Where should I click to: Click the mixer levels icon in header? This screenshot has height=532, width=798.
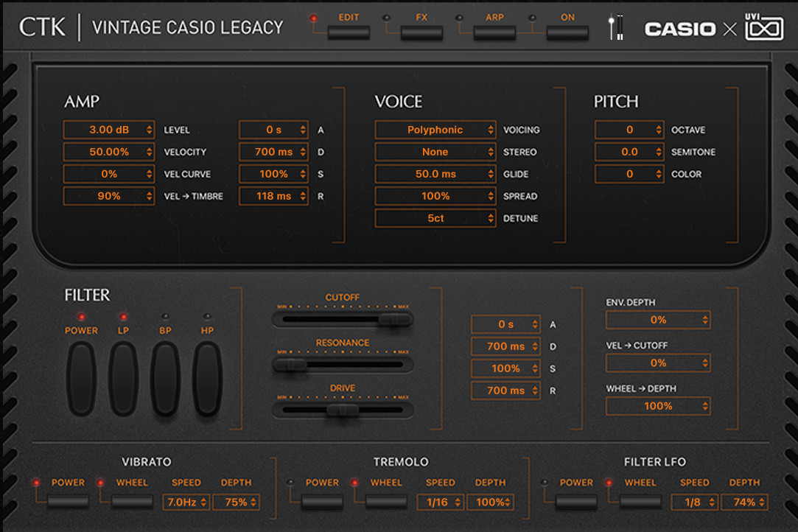(x=616, y=28)
